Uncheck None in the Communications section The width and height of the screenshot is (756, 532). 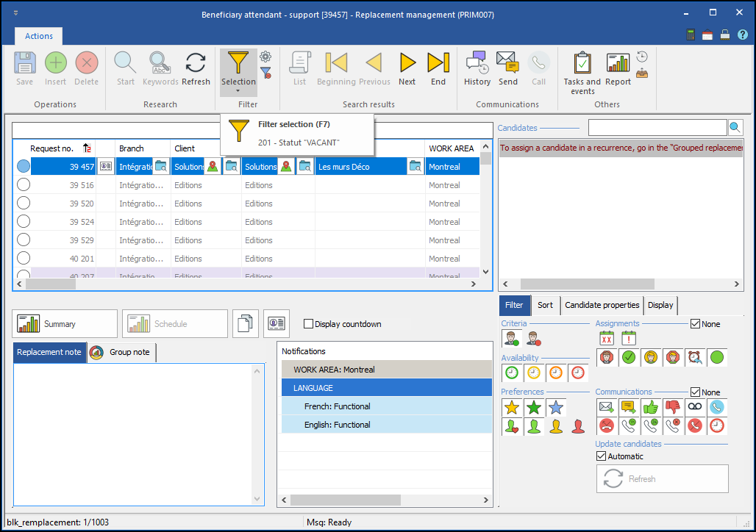(695, 392)
